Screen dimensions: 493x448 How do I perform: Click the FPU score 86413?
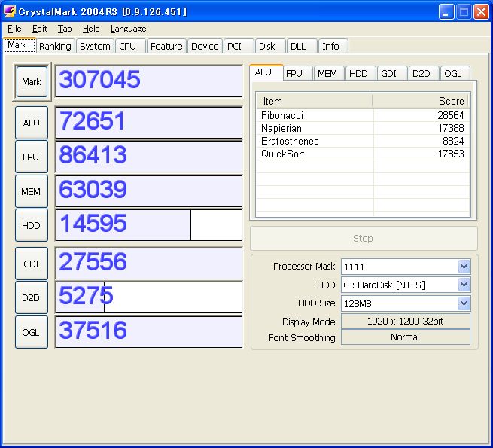149,157
